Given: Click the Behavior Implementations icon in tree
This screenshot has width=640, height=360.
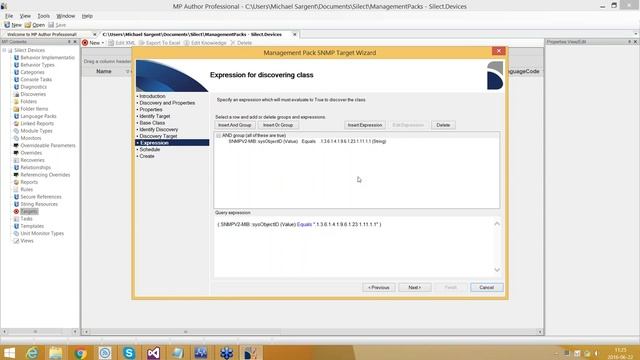Looking at the screenshot, I should point(16,58).
